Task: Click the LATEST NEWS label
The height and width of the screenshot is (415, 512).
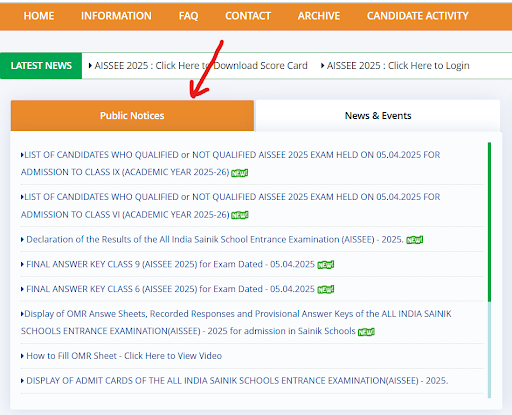Action: tap(41, 66)
